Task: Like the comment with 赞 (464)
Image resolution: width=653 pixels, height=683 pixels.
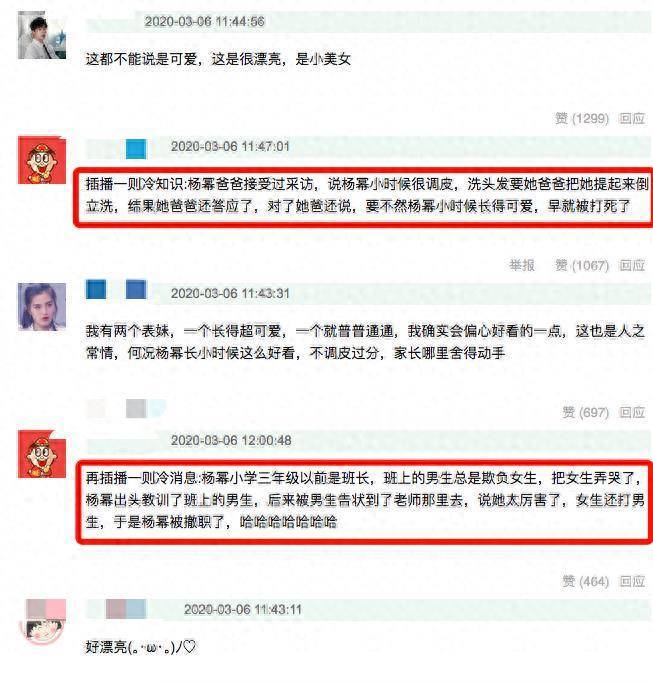Action: [x=585, y=581]
